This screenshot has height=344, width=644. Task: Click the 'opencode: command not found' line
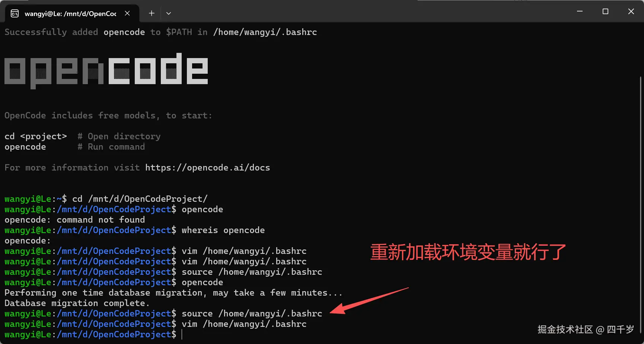point(74,220)
